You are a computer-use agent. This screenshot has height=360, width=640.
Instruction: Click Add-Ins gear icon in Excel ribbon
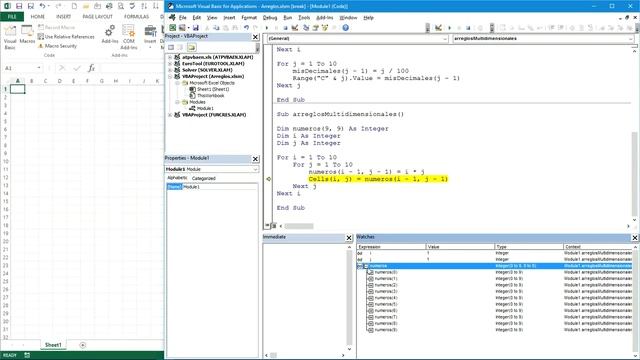pyautogui.click(x=110, y=34)
